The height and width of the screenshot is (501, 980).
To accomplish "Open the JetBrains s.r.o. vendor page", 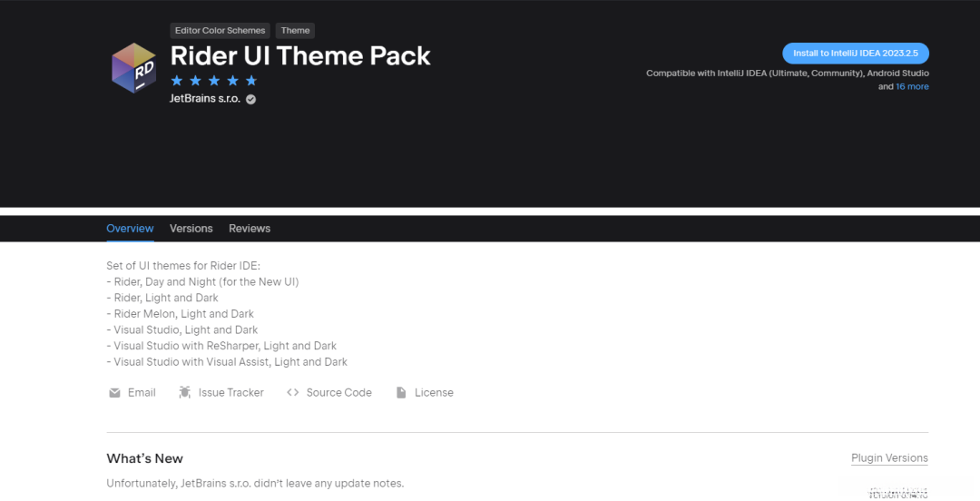I will (205, 99).
